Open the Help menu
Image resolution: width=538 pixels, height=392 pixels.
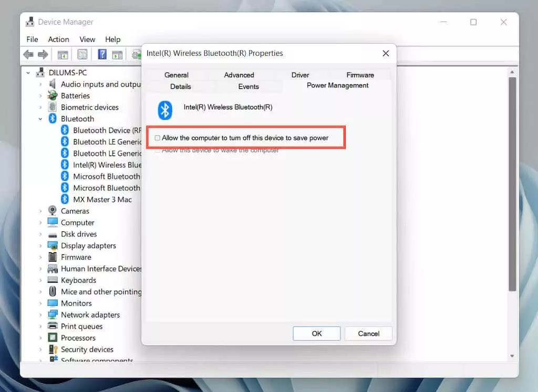(x=112, y=39)
